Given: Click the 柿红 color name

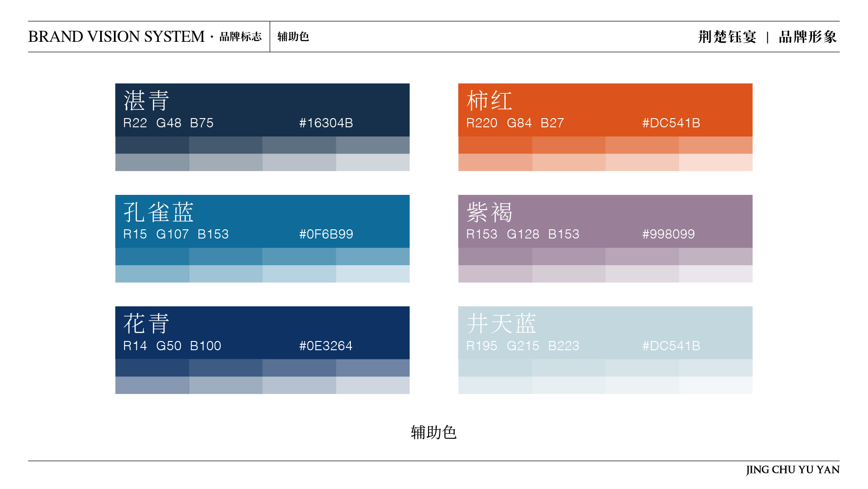Looking at the screenshot, I should (490, 101).
